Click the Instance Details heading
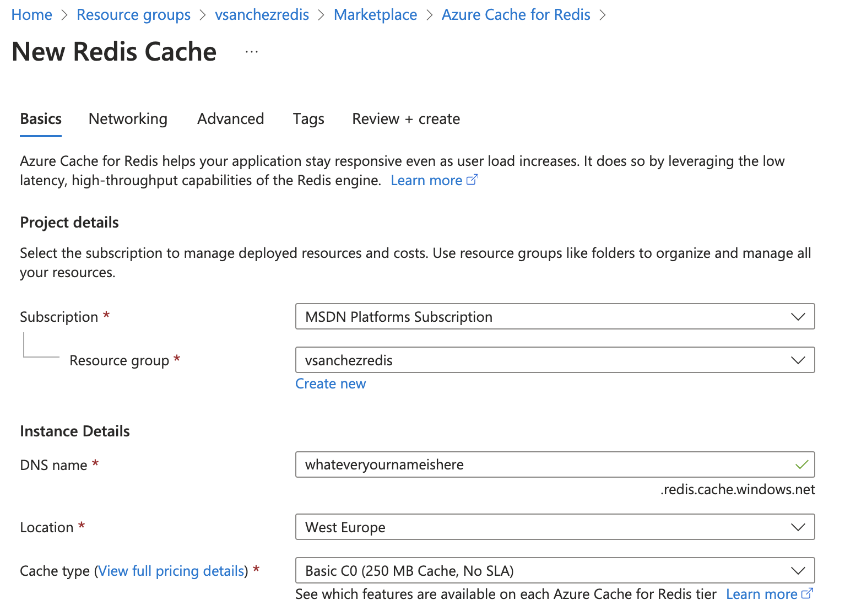Screen dimensions: 845x616 [x=75, y=431]
